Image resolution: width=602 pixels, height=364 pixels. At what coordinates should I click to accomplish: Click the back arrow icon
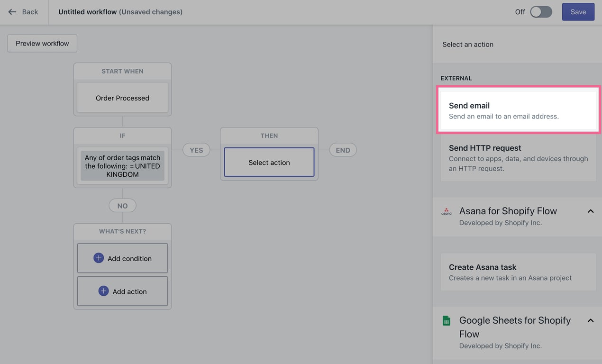pos(12,12)
